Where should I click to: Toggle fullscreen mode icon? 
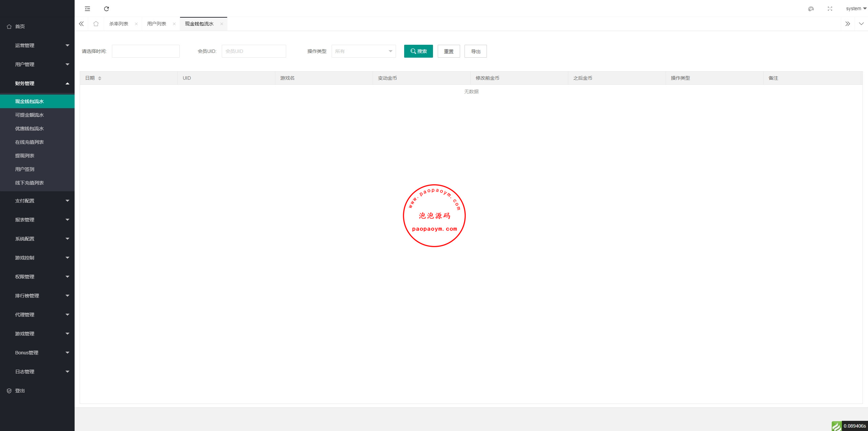830,9
